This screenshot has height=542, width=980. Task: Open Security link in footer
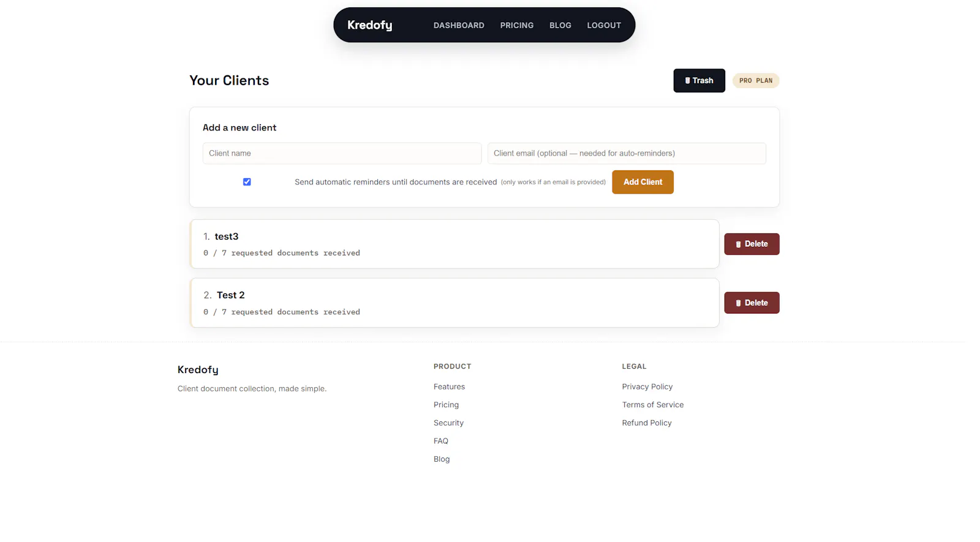[x=448, y=423]
